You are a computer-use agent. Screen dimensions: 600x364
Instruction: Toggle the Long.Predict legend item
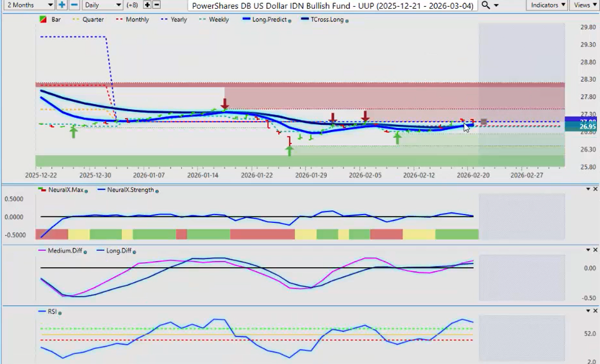[x=270, y=20]
